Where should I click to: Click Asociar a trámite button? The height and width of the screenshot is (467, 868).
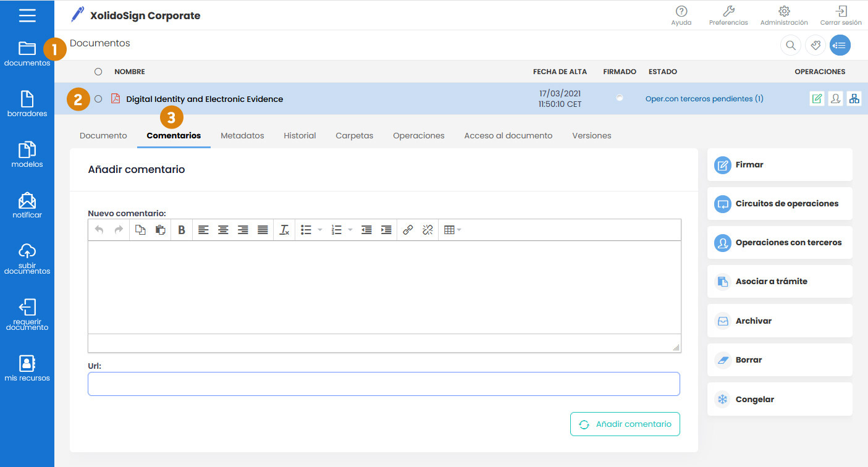(x=780, y=281)
